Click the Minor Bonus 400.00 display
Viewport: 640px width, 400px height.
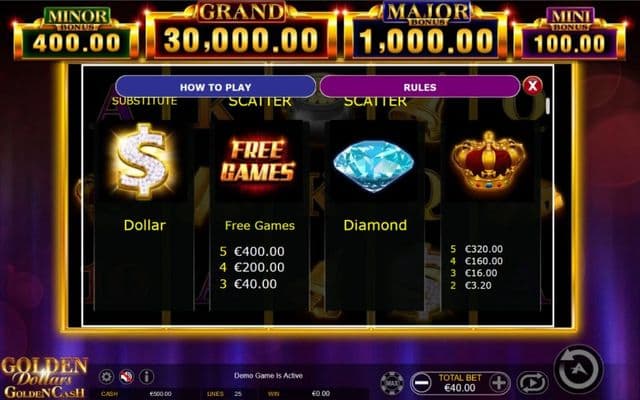76,34
